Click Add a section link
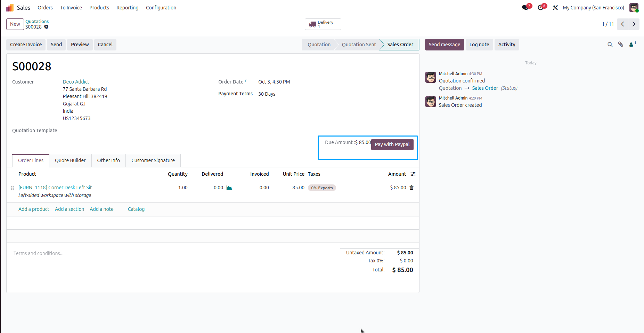644x333 pixels. [x=70, y=209]
